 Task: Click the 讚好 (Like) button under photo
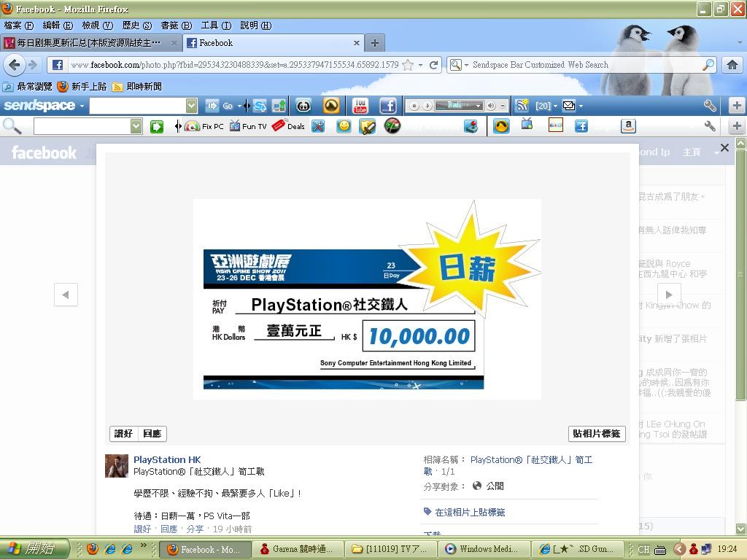click(x=123, y=433)
